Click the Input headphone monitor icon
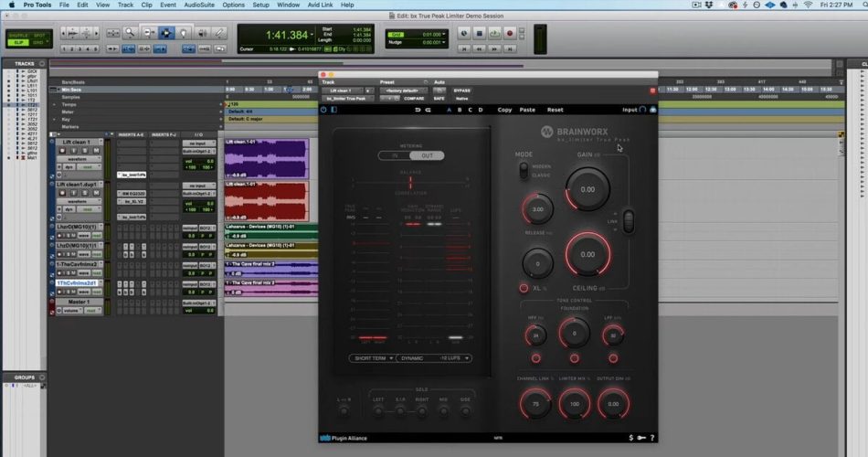This screenshot has height=457, width=868. (x=642, y=110)
